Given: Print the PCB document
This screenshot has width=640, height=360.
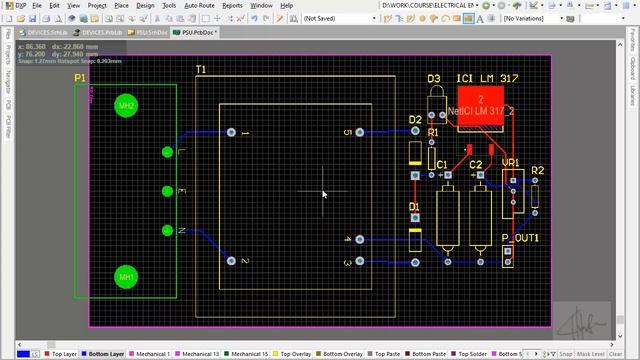Looking at the screenshot, I should (46, 18).
